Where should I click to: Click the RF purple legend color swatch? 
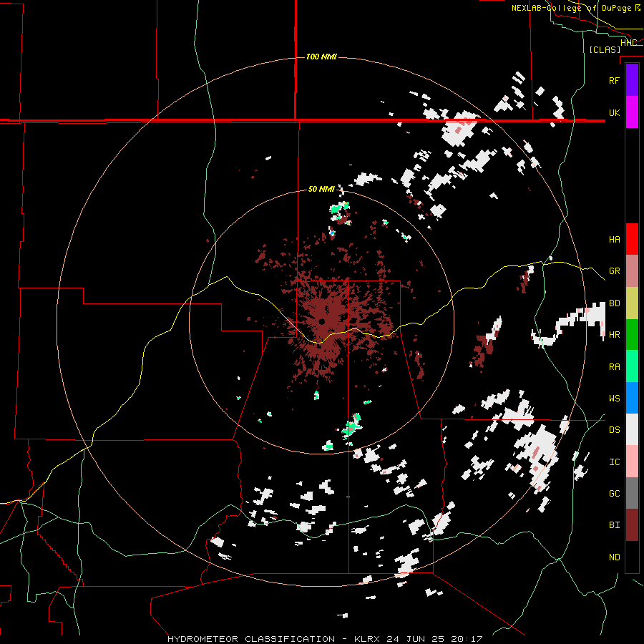pos(632,80)
